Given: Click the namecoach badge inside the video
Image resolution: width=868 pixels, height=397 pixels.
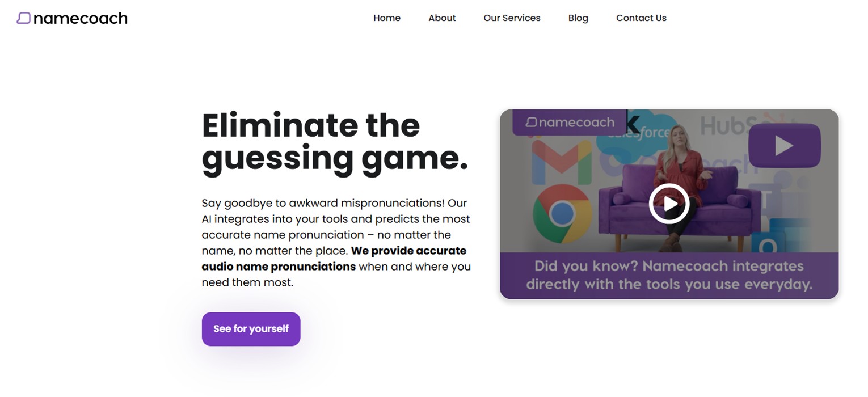Looking at the screenshot, I should pos(570,123).
